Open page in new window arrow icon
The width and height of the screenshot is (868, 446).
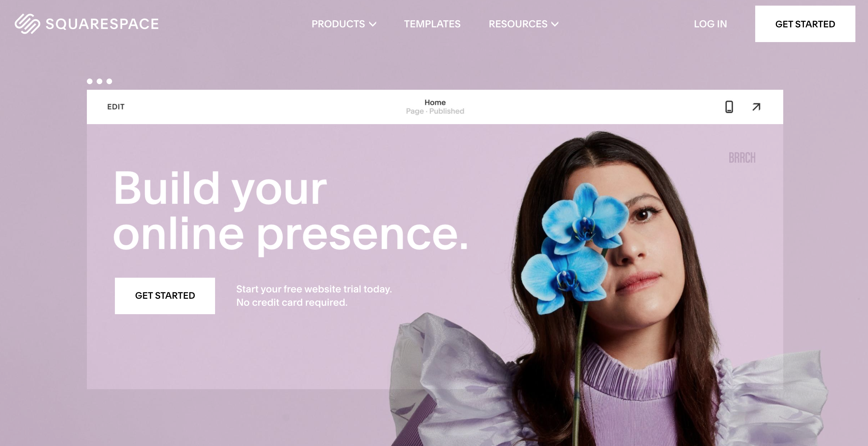756,107
